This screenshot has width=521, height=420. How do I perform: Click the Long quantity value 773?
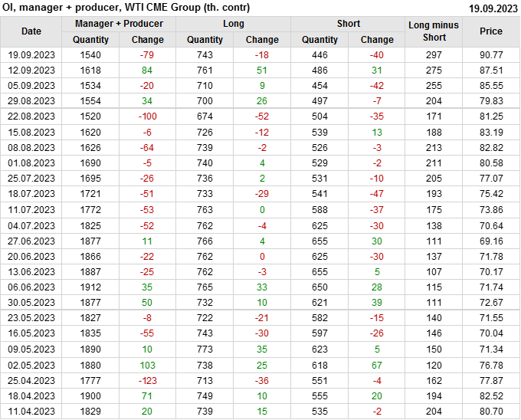(205, 349)
